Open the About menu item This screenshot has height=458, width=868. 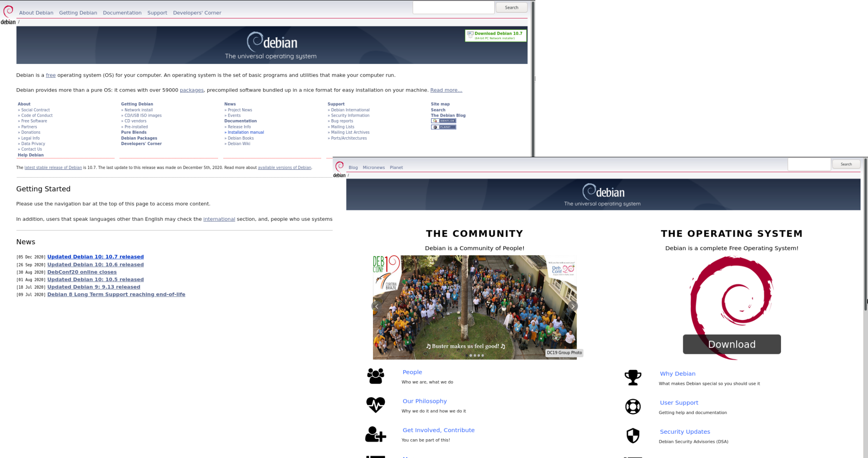tap(36, 13)
